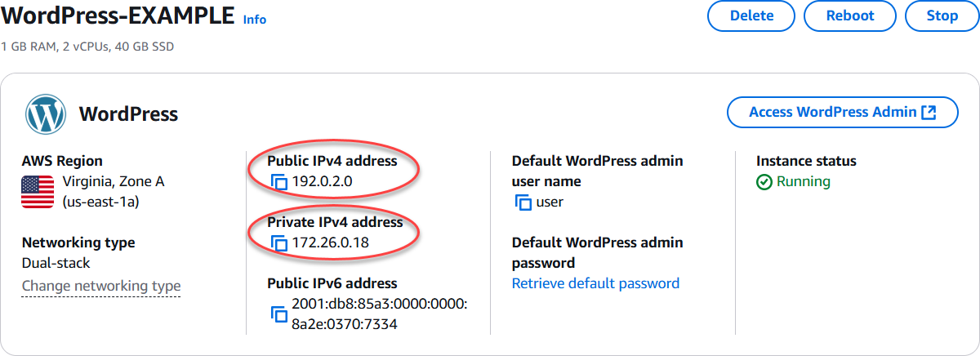Copy the default WordPress admin user name

tap(523, 202)
